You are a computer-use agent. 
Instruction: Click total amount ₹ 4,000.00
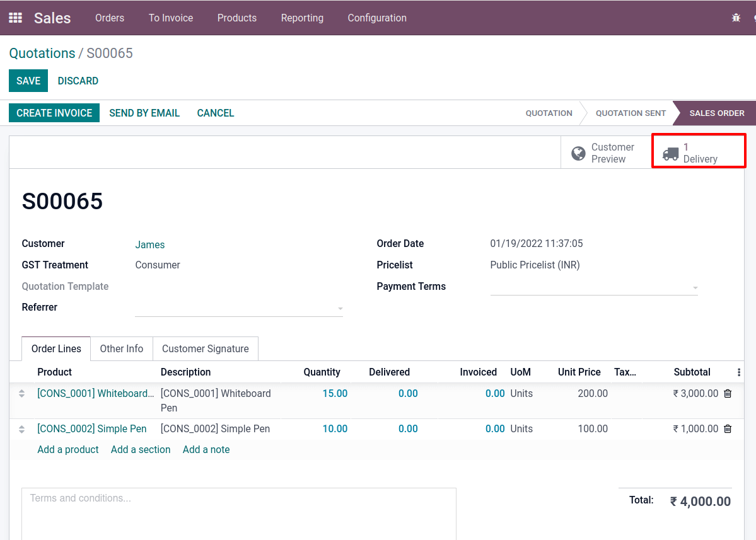[x=700, y=502]
